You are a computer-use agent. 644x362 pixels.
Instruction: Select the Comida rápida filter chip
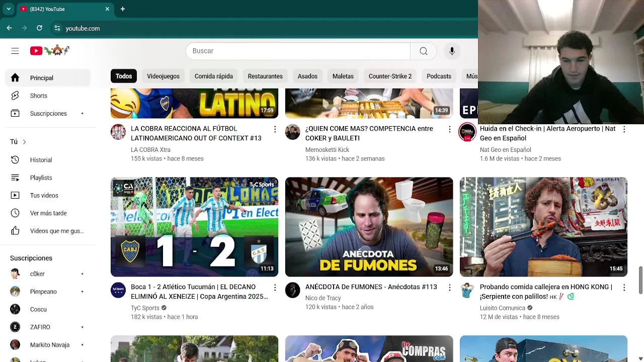[214, 76]
